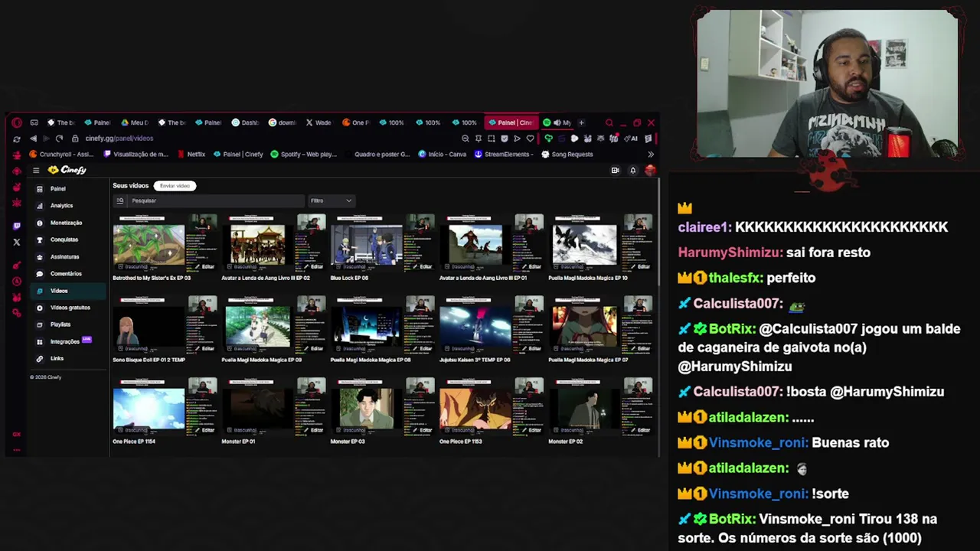Click the heart bookmark icon in address bar
Image resolution: width=980 pixels, height=551 pixels.
[x=530, y=139]
